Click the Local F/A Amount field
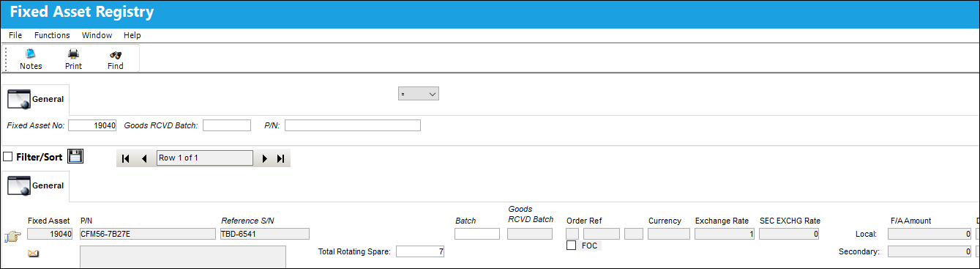This screenshot has height=269, width=980. [x=929, y=235]
